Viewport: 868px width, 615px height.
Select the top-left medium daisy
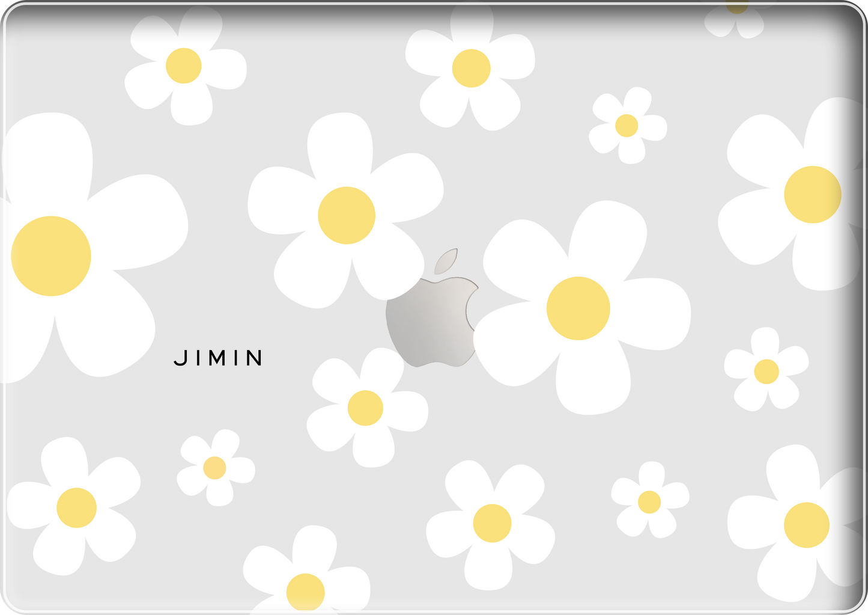pos(183,66)
